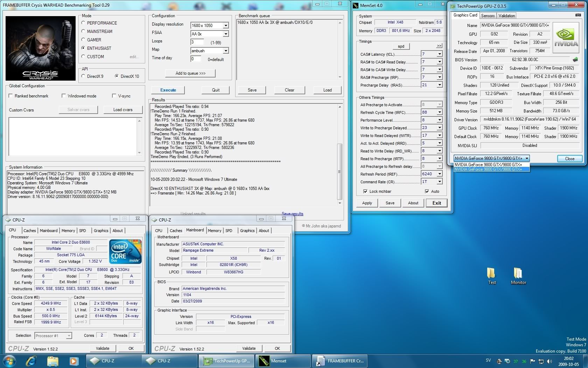Open the FSAA dropdown

(226, 34)
